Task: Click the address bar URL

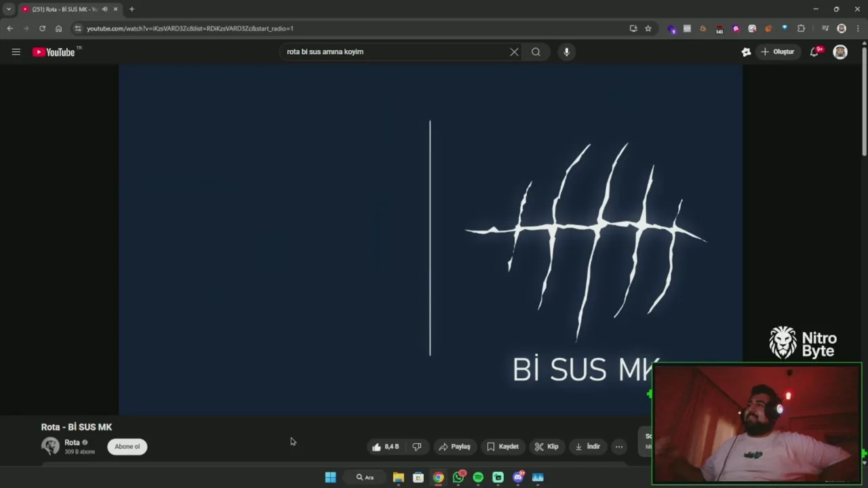Action: 190,28
